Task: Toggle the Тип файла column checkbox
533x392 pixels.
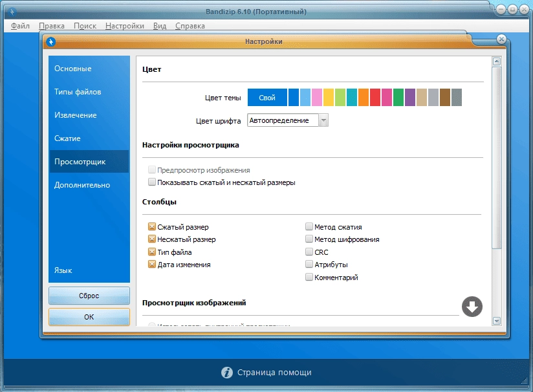Action: tap(152, 252)
